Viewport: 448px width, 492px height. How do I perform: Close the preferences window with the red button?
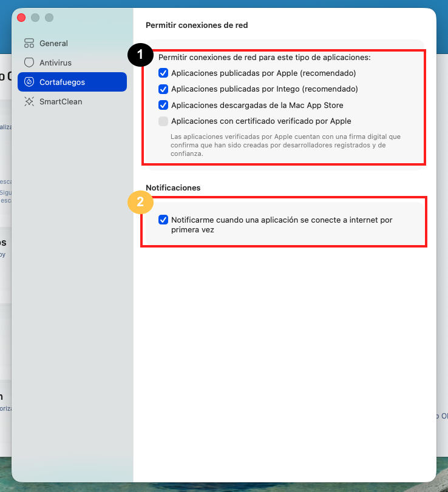click(x=21, y=18)
